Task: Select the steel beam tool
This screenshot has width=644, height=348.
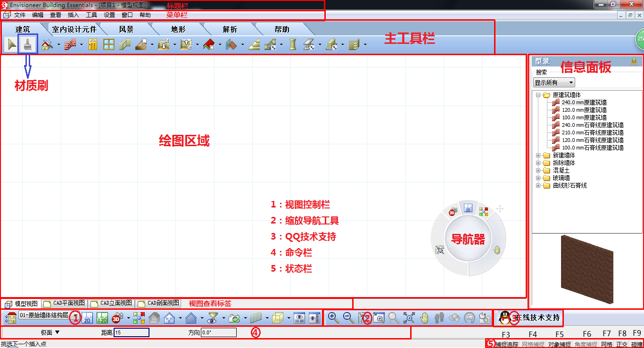Action: point(309,45)
